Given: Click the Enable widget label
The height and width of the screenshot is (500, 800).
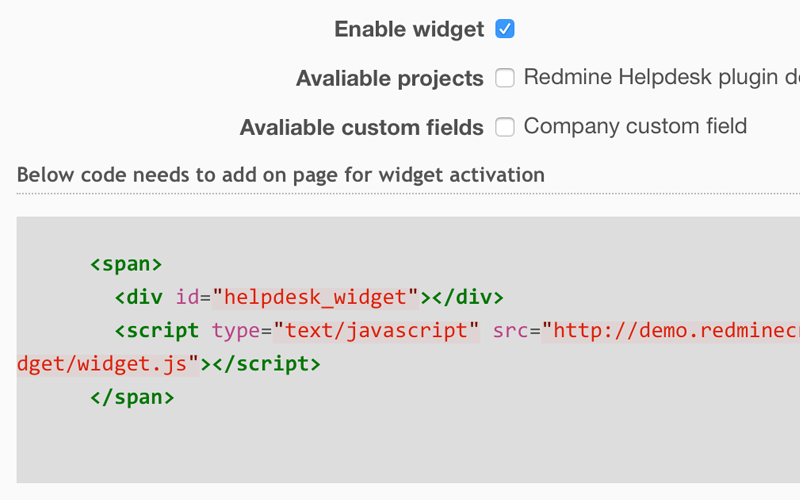Looking at the screenshot, I should 409,29.
